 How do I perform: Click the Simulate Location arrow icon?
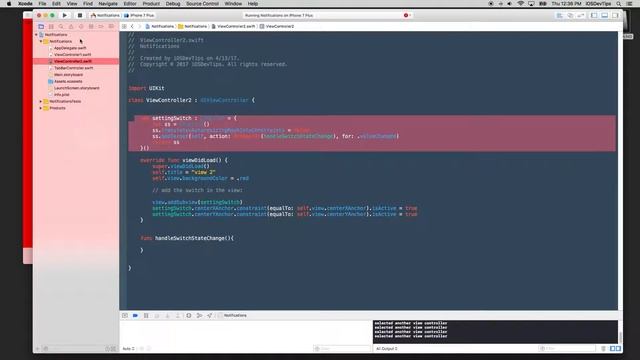[x=209, y=316]
